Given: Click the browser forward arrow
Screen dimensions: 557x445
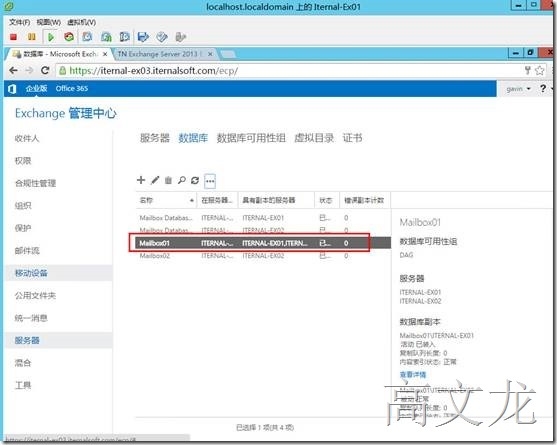Looking at the screenshot, I should pos(29,70).
